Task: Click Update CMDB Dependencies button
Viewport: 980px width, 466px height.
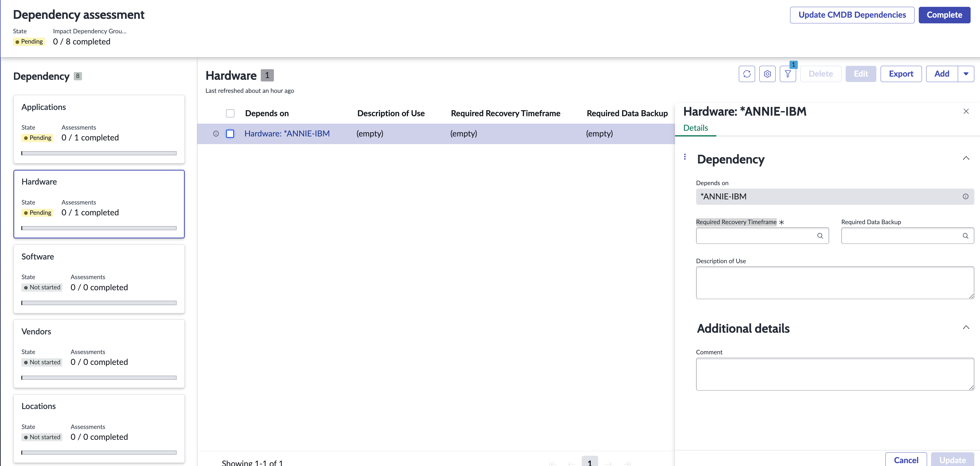Action: point(852,15)
